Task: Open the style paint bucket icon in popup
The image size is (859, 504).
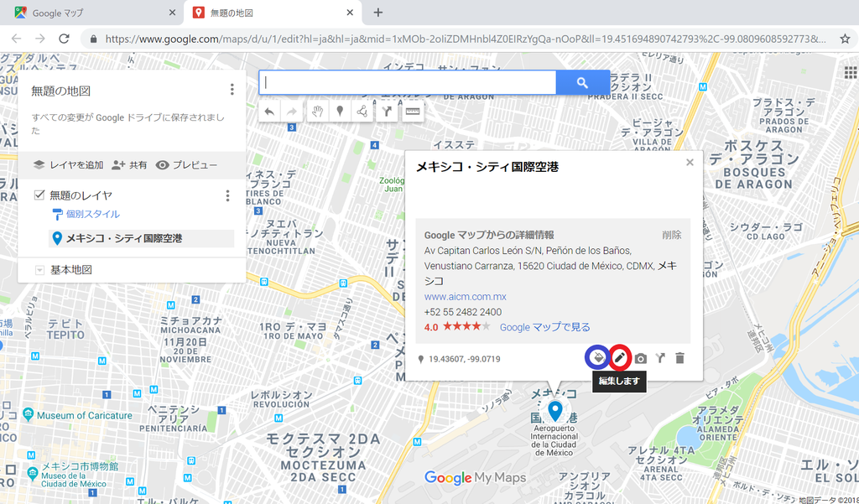Action: coord(598,358)
